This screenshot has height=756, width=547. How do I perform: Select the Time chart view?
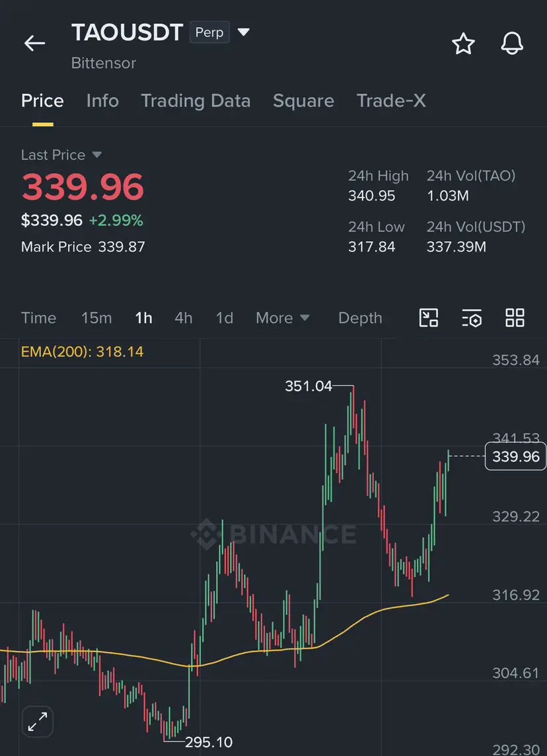click(x=38, y=319)
